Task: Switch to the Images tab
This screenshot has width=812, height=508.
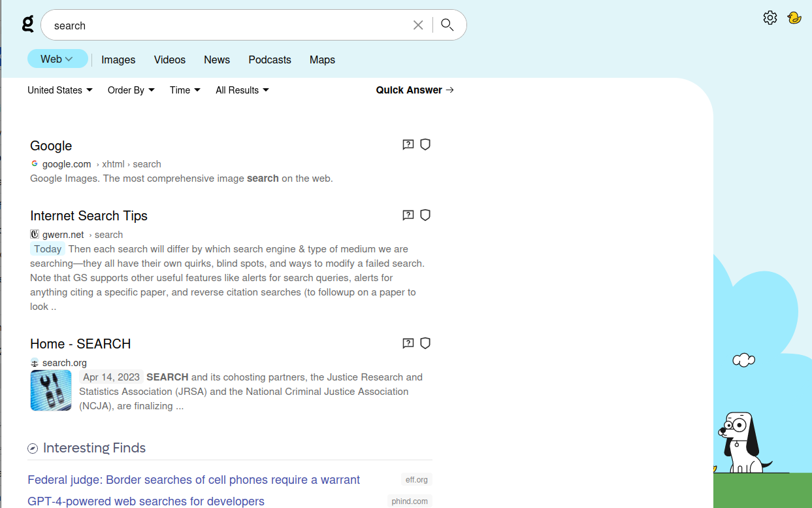Action: click(x=118, y=59)
